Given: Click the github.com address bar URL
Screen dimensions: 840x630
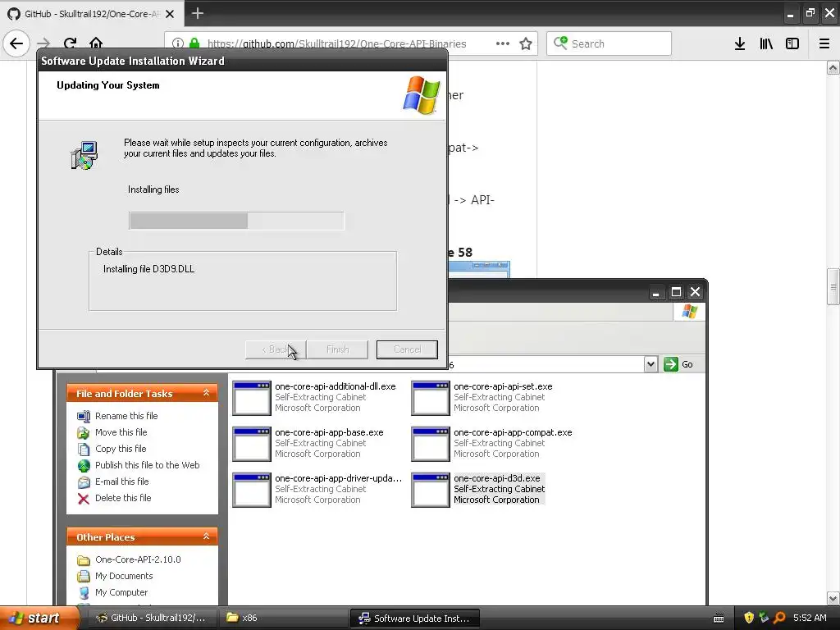Looking at the screenshot, I should (336, 44).
